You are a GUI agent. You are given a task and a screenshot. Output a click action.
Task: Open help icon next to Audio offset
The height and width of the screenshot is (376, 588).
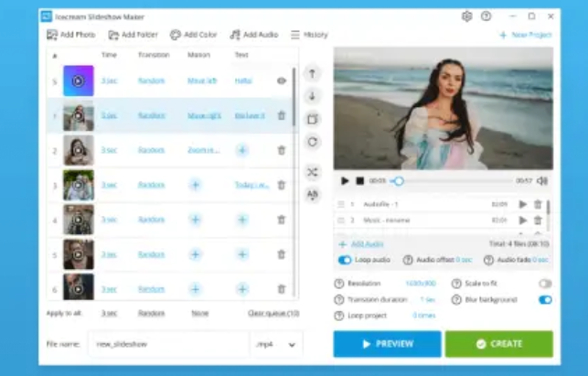[x=408, y=260]
